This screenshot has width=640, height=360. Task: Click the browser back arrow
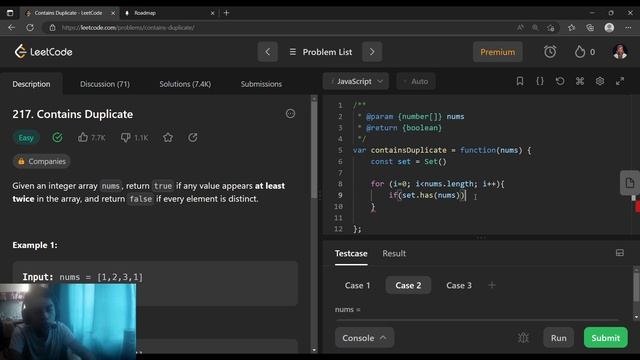click(x=11, y=27)
